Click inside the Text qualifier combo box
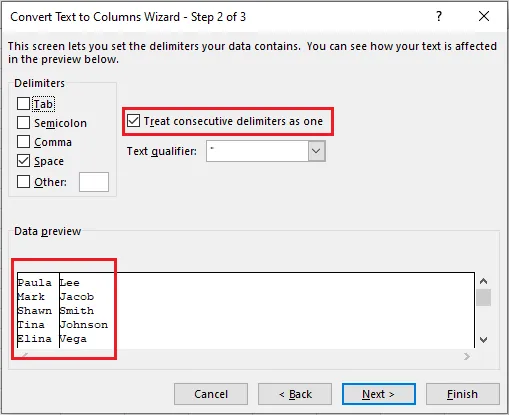The width and height of the screenshot is (509, 415). click(x=257, y=151)
